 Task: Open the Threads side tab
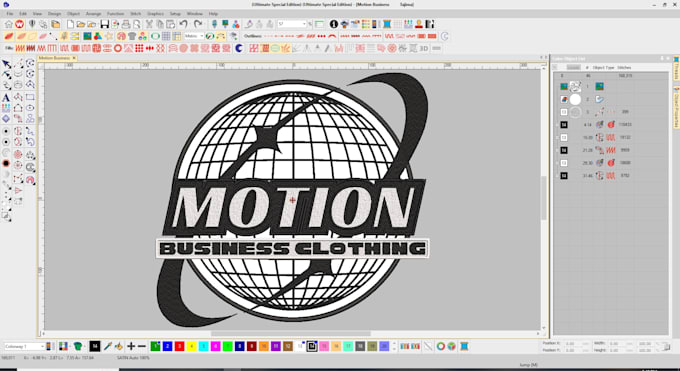(x=676, y=69)
